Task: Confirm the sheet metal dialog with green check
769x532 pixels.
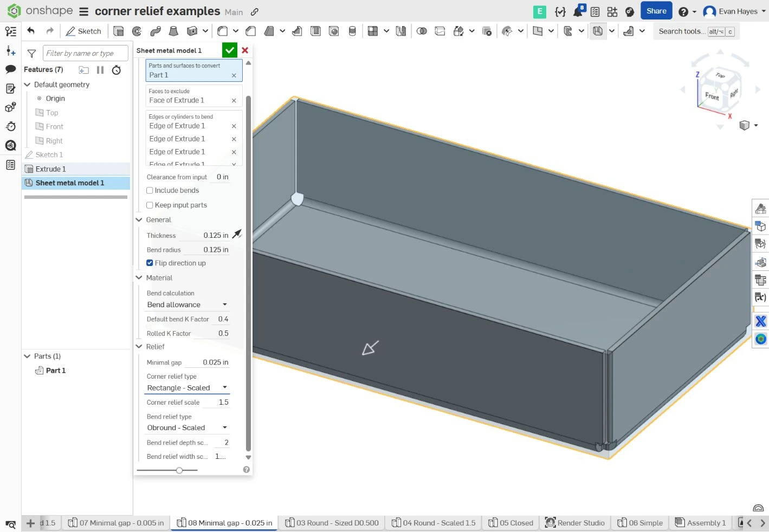Action: pyautogui.click(x=230, y=50)
